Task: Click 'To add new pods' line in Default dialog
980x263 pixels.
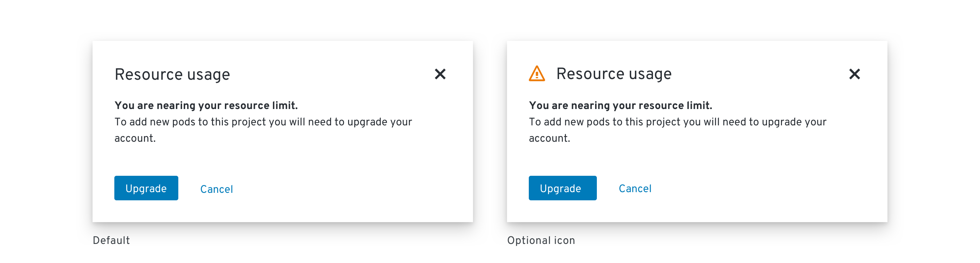Action: click(x=263, y=122)
